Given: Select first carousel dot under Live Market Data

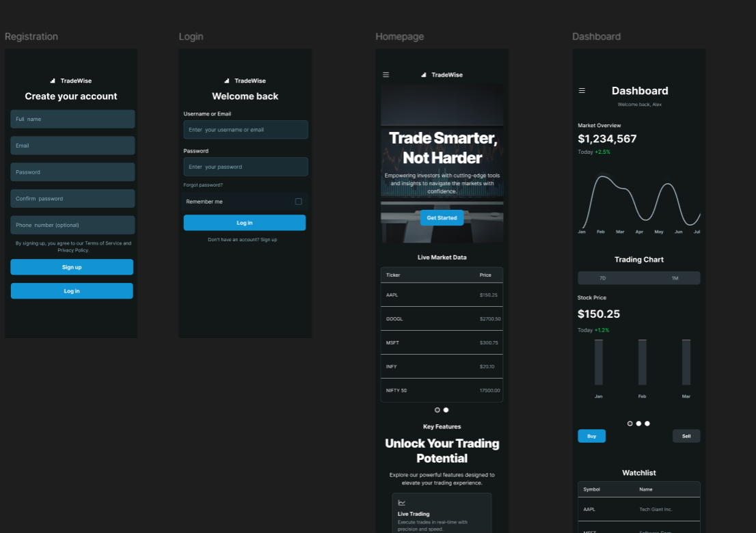Looking at the screenshot, I should 437,410.
